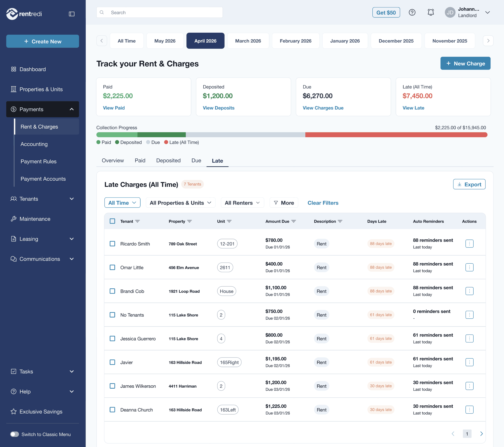Click the New Charge button
This screenshot has width=504, height=447.
pyautogui.click(x=465, y=63)
